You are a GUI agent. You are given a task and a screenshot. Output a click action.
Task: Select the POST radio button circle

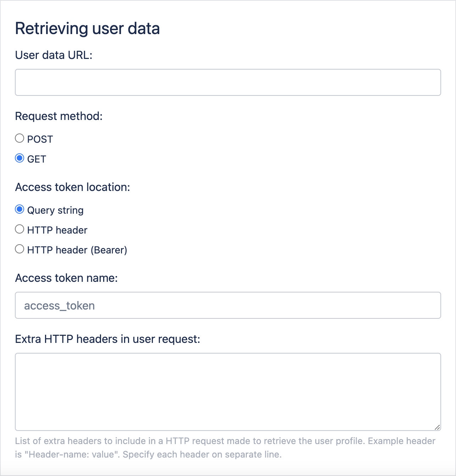point(20,138)
